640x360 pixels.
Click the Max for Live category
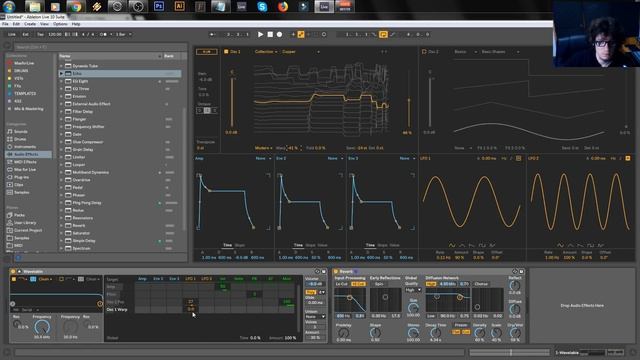click(24, 169)
